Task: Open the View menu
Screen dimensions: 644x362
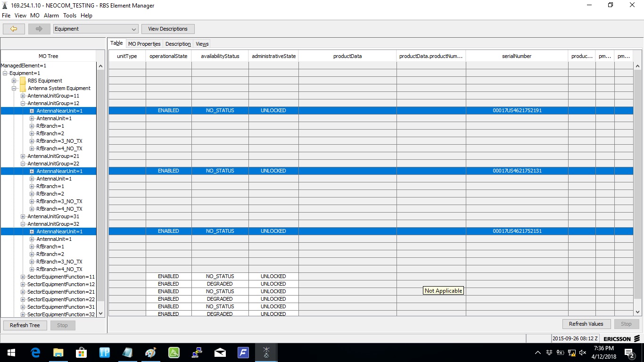Action: click(20, 16)
